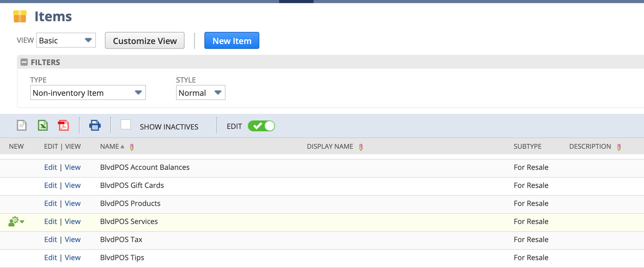The image size is (644, 268).
Task: Edit the BlvdPOS Account Balances item
Action: point(51,168)
